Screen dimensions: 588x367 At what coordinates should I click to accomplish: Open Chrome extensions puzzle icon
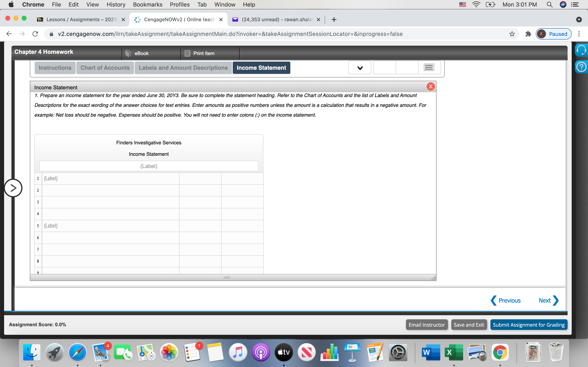coord(528,34)
